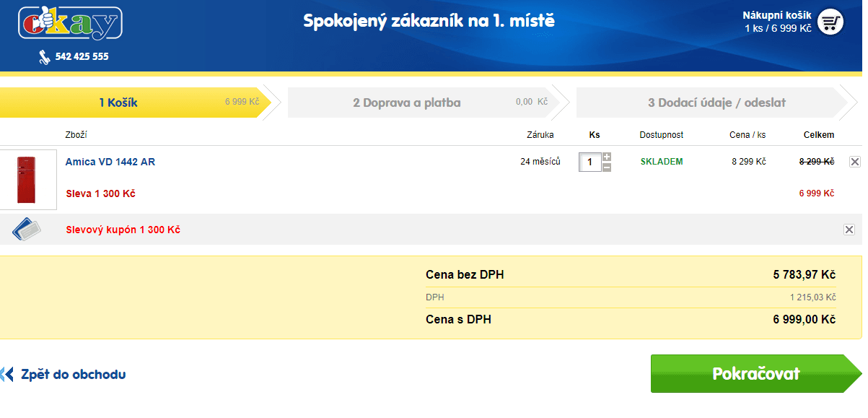Remove the Slevový kupón discount coupon
The image size is (868, 418).
point(849,230)
